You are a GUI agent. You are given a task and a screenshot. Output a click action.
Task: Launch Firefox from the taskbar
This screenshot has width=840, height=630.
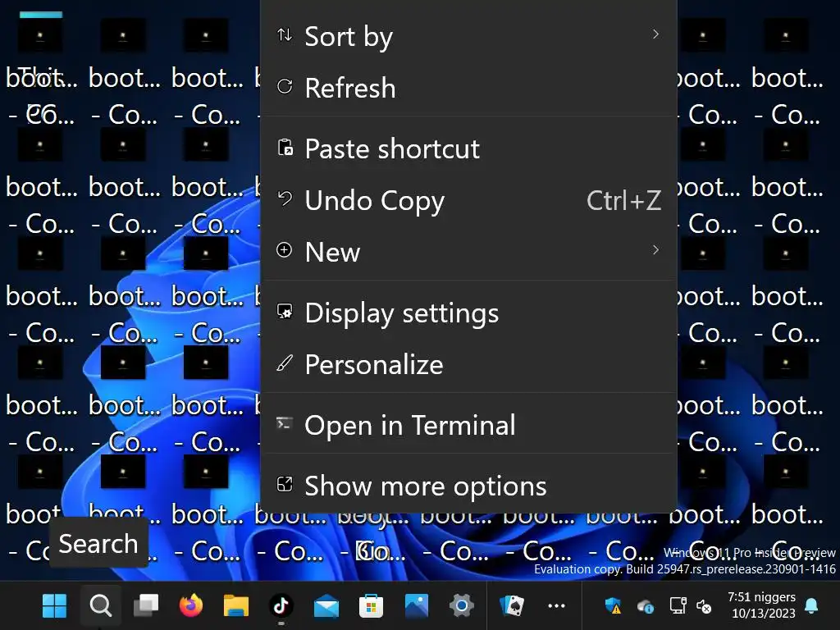191,606
